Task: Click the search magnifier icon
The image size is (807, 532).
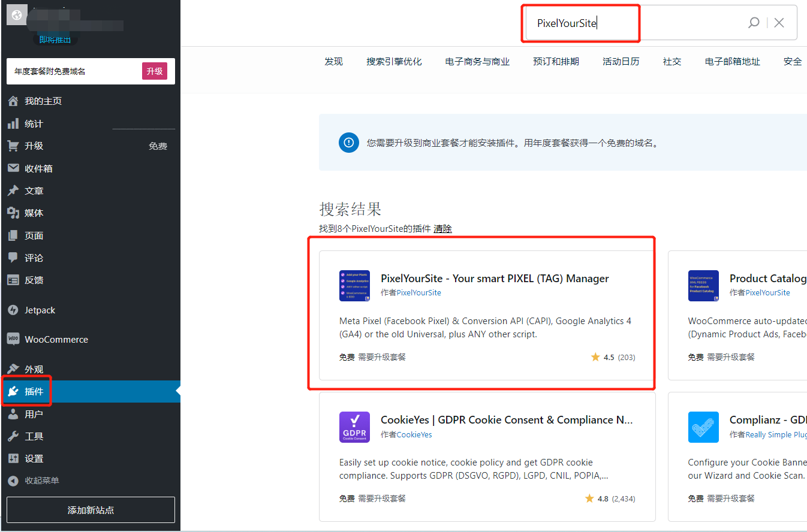Action: 754,23
